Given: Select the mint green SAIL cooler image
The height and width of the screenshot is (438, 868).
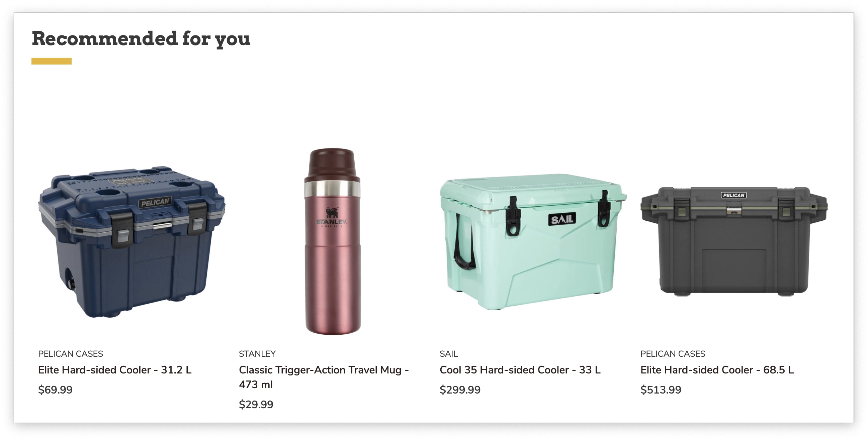Looking at the screenshot, I should (x=532, y=242).
